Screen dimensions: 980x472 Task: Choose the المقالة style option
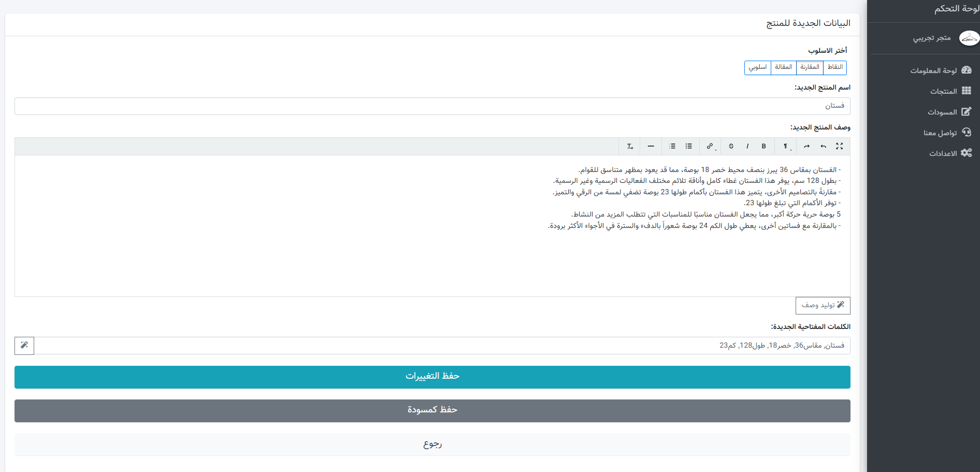click(x=783, y=67)
